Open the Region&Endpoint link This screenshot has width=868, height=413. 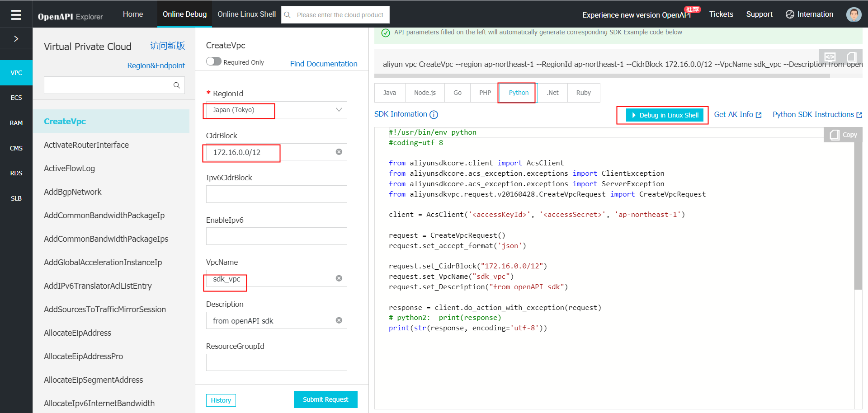(156, 66)
